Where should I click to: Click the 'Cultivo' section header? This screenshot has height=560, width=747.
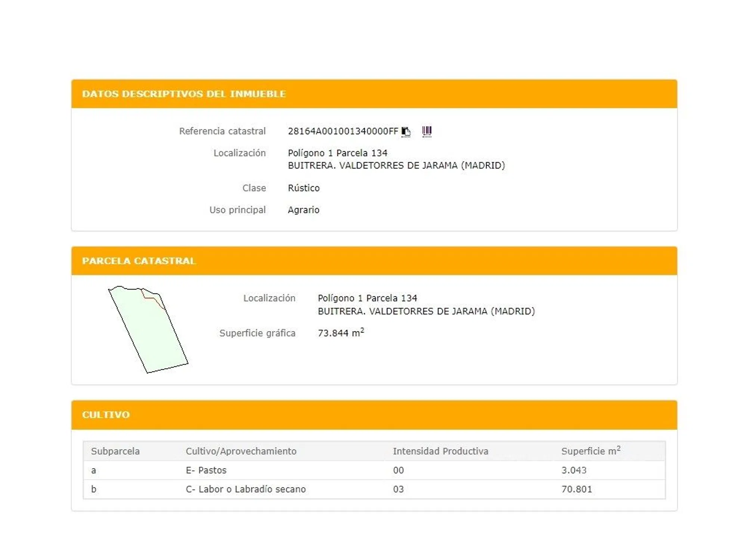(x=106, y=414)
